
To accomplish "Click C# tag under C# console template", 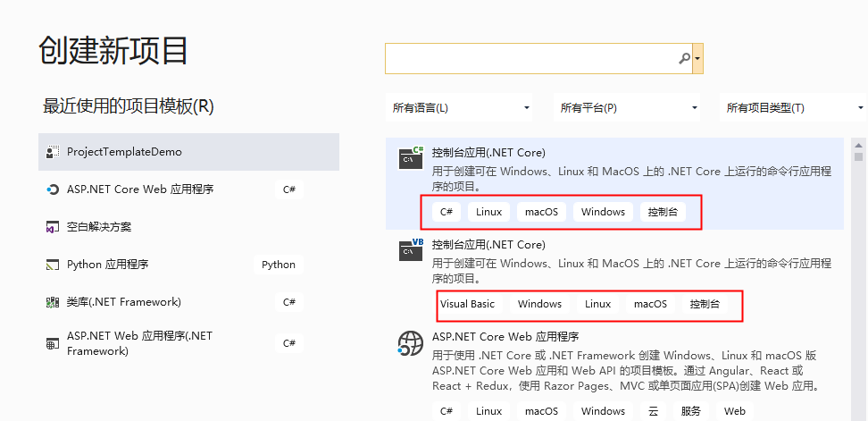I will (x=447, y=212).
